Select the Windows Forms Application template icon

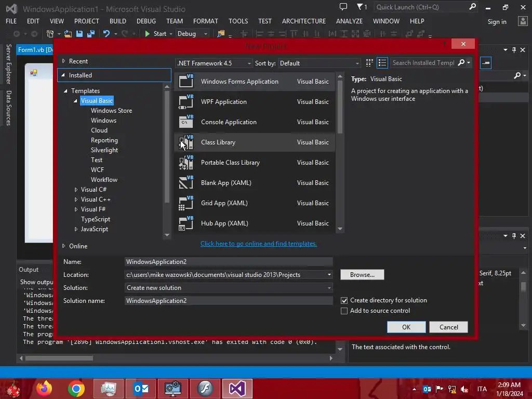[x=186, y=81]
